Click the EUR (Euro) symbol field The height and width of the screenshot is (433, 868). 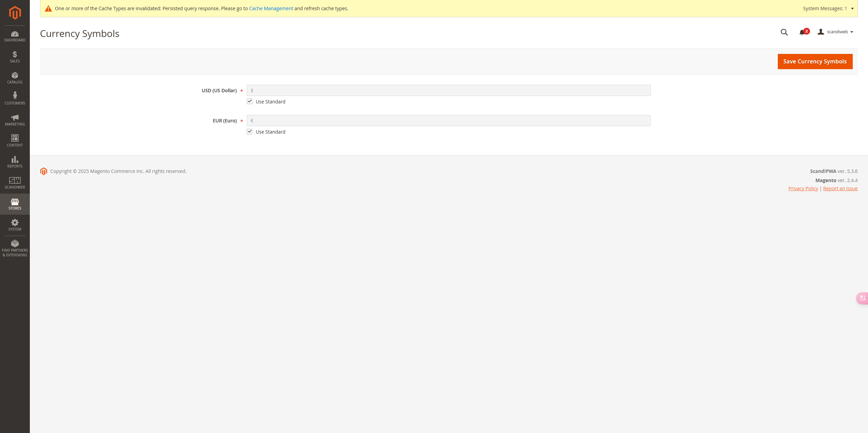(x=448, y=121)
